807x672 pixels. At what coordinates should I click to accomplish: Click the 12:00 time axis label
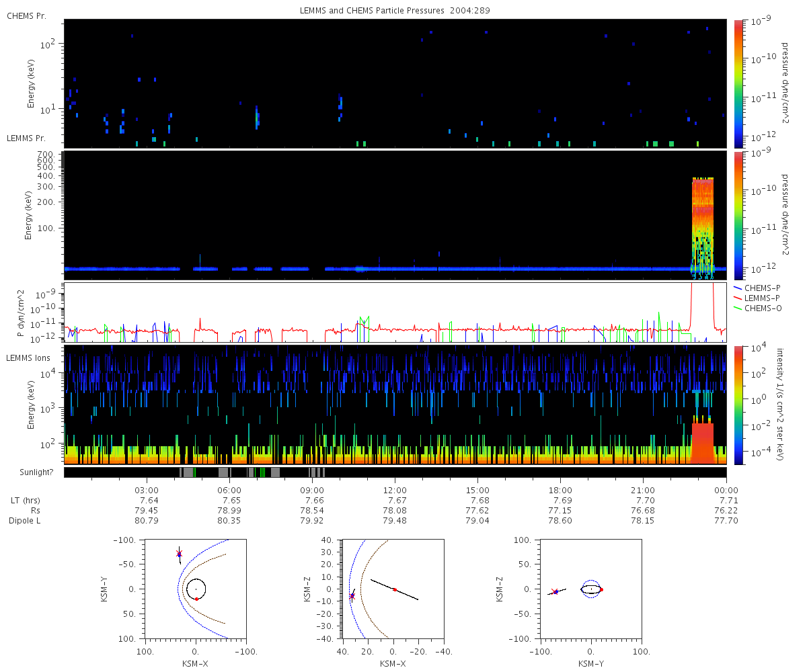pos(395,491)
